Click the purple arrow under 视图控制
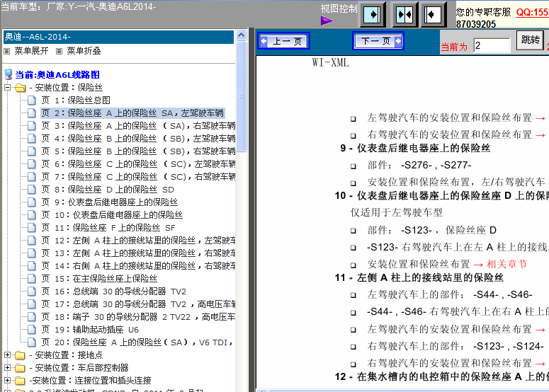 point(327,21)
